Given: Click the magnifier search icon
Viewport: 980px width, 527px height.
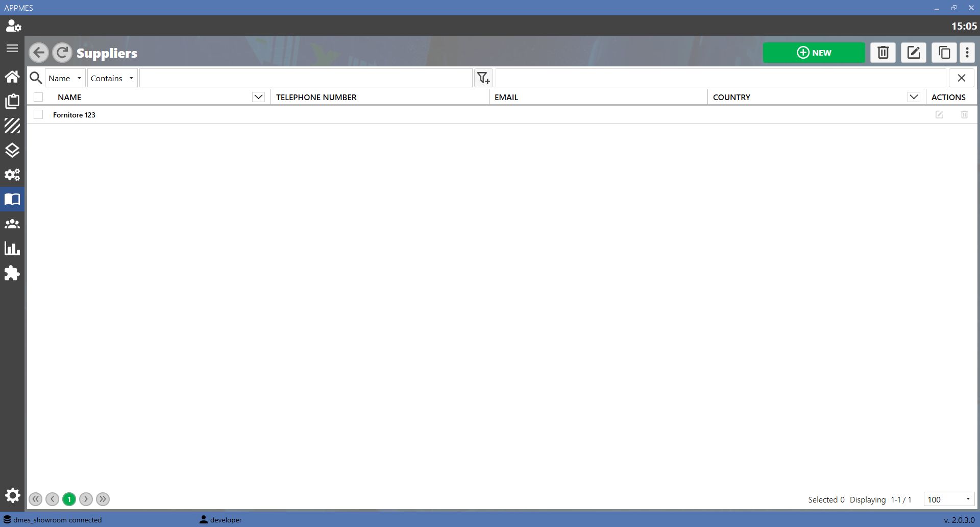Looking at the screenshot, I should [x=36, y=78].
